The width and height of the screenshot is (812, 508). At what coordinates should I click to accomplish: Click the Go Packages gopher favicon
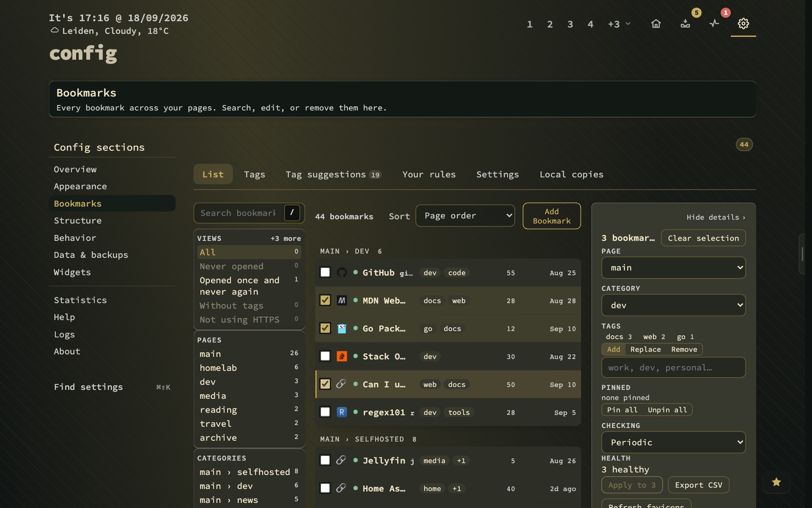(342, 329)
